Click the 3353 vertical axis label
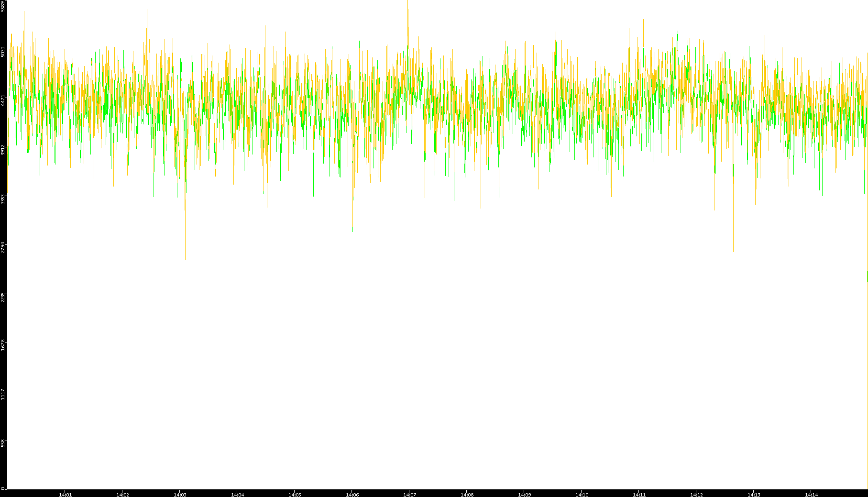This screenshot has height=497, width=868. (3, 199)
